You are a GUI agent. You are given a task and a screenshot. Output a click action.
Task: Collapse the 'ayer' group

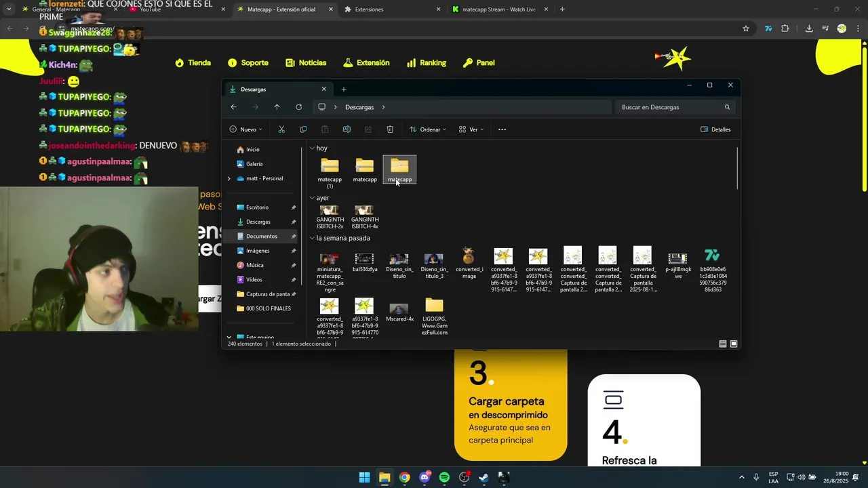(x=312, y=198)
